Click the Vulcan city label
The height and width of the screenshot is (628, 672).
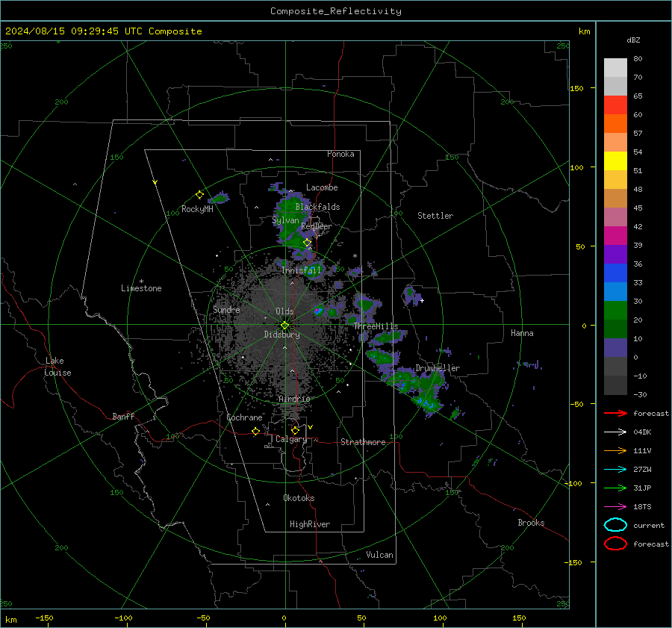pyautogui.click(x=379, y=555)
